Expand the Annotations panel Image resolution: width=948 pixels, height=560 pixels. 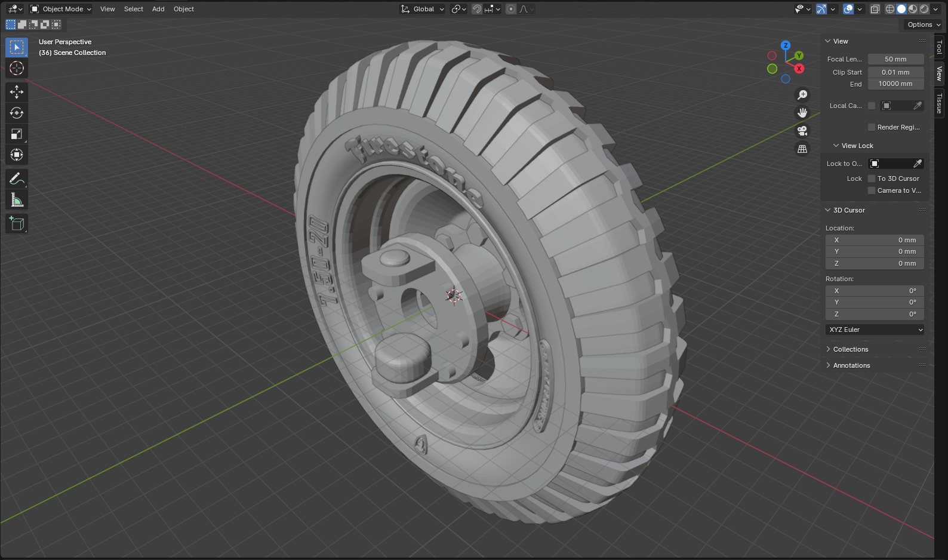[851, 365]
